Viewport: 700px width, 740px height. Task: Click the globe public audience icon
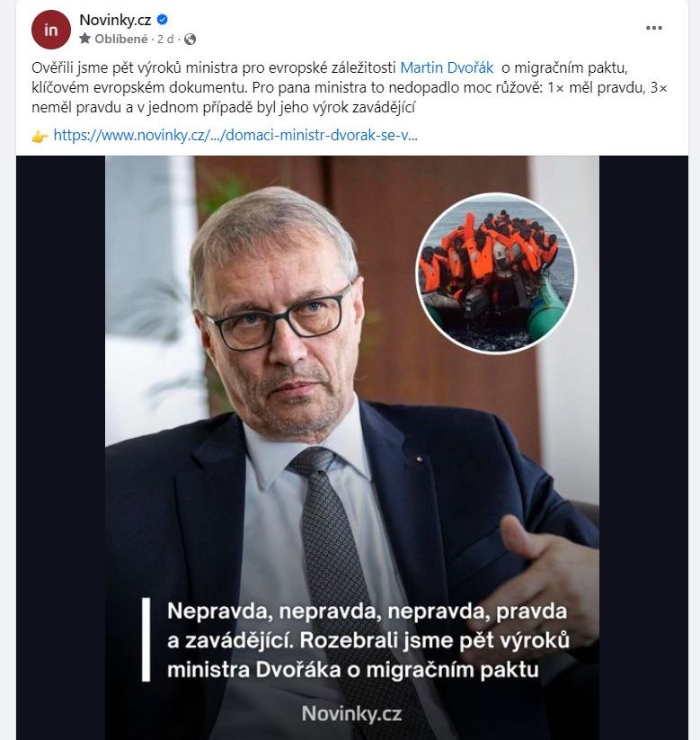[x=191, y=39]
